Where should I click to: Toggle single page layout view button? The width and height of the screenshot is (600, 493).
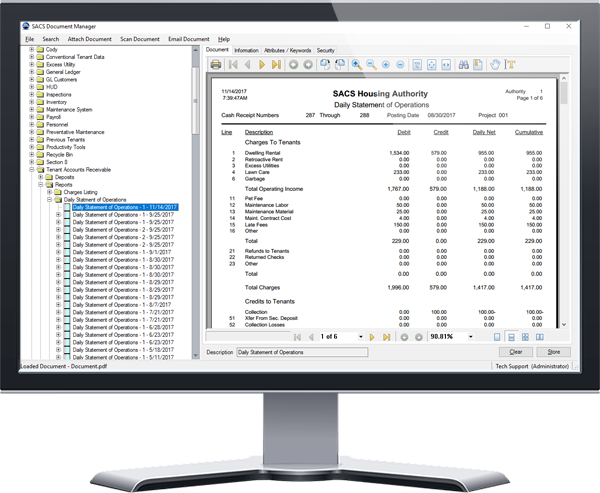[497, 337]
